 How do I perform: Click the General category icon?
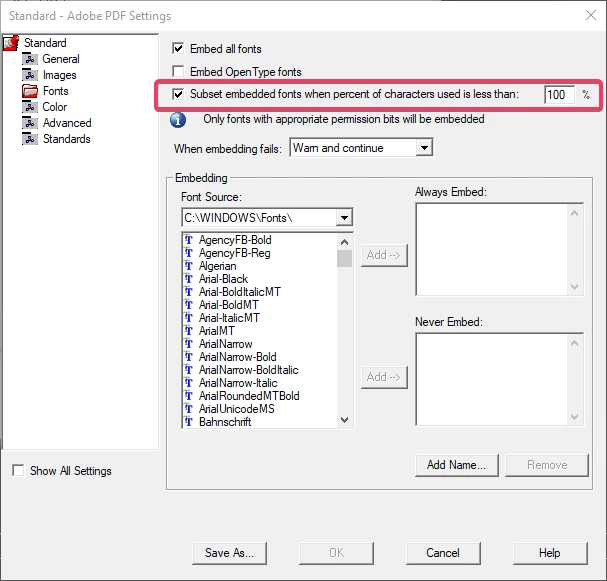coord(30,59)
